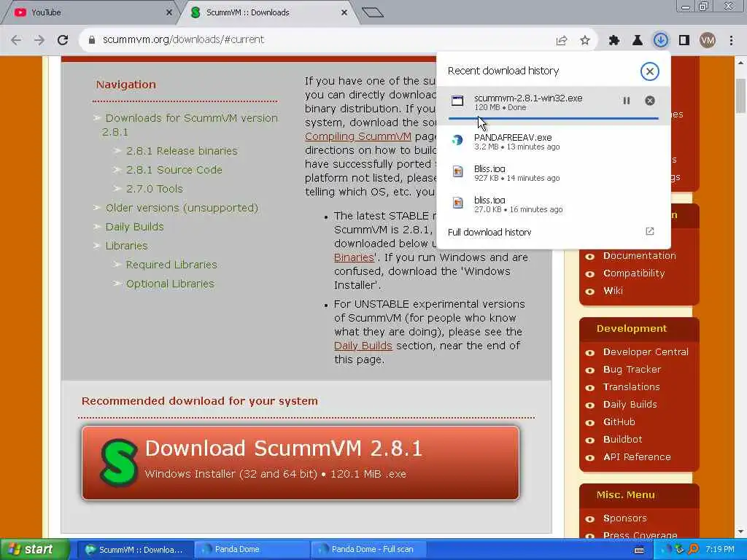Click the 7:19 PM taskbar clock
This screenshot has height=560, width=747.
click(x=720, y=550)
